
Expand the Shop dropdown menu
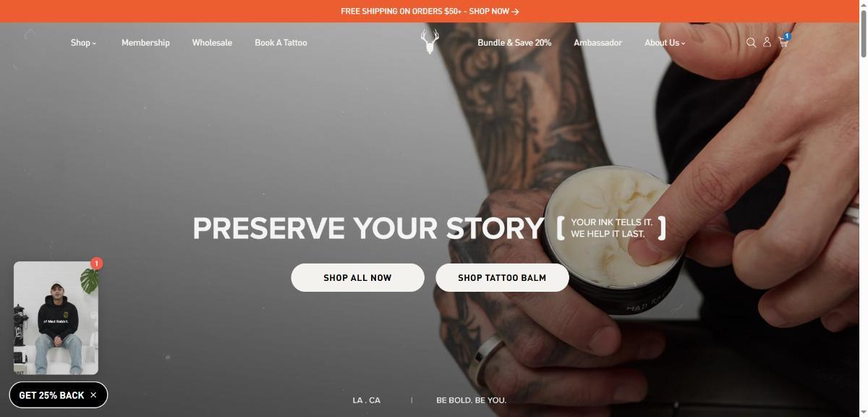click(x=83, y=43)
